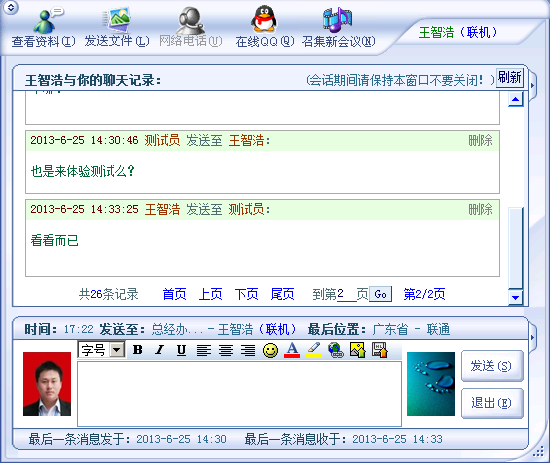Click the message text input area
The height and width of the screenshot is (463, 550).
click(239, 394)
